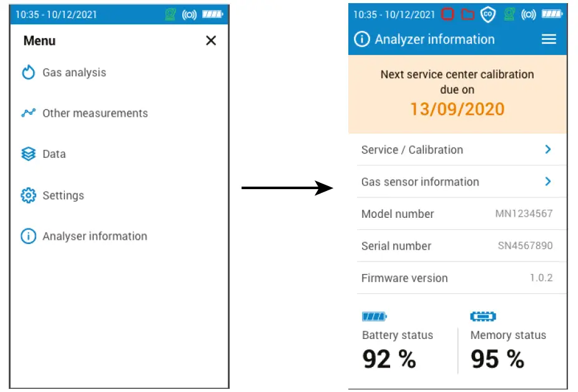Select the Gas analysis menu entry

pos(74,73)
